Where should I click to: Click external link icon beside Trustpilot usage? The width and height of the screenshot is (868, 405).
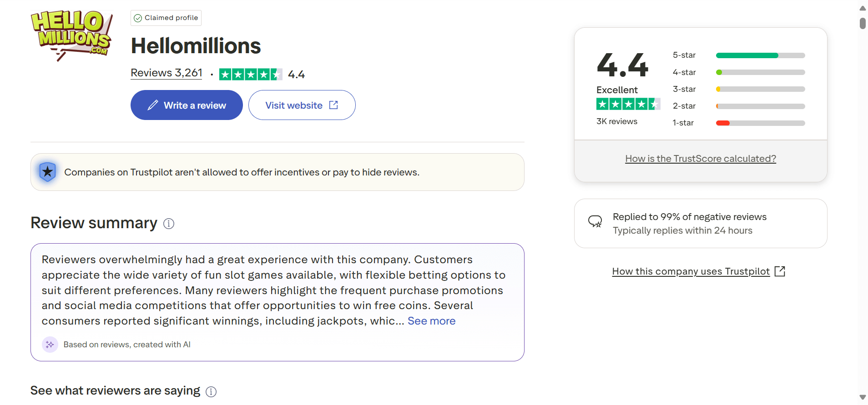[x=780, y=271]
